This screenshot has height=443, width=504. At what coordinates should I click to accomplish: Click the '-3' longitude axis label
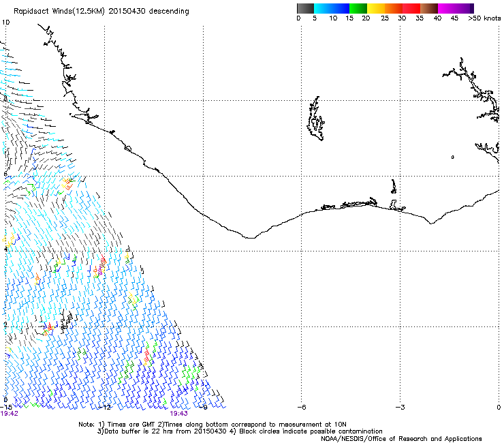click(x=400, y=408)
